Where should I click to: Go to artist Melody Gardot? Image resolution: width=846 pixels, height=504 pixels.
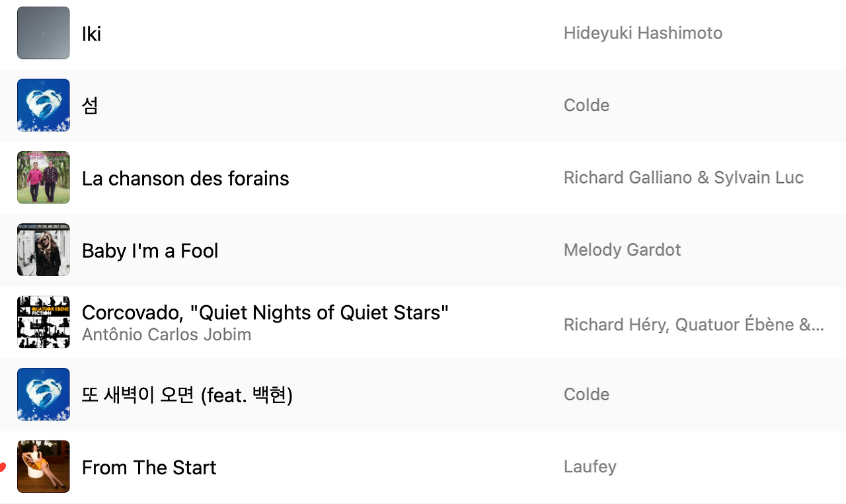pyautogui.click(x=622, y=250)
